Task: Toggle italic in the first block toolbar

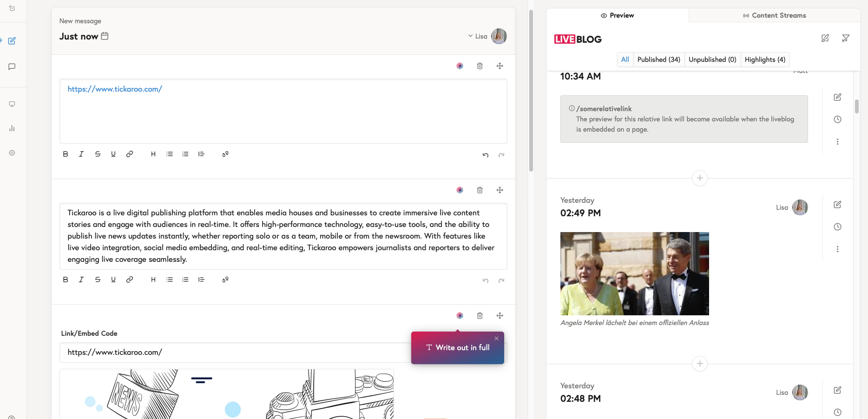Action: [81, 154]
